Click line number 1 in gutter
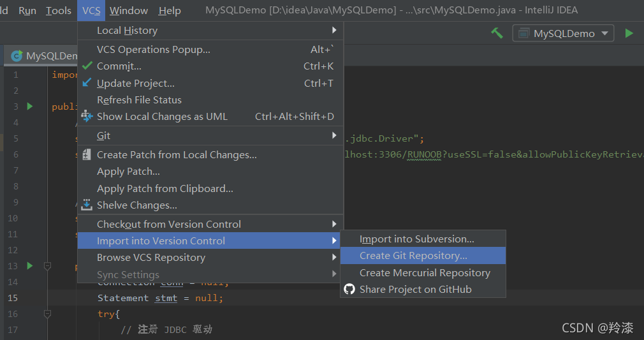The height and width of the screenshot is (340, 644). click(x=15, y=75)
